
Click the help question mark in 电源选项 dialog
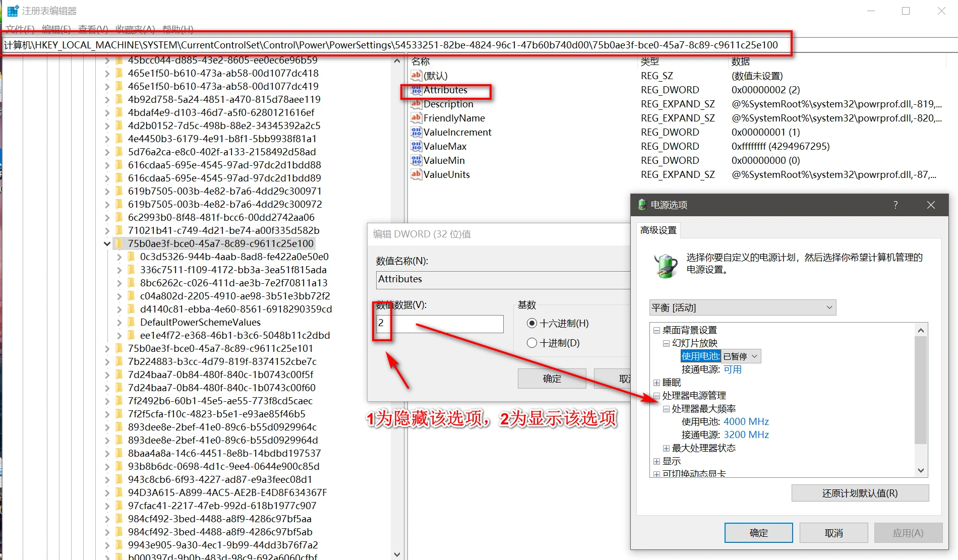pos(895,205)
